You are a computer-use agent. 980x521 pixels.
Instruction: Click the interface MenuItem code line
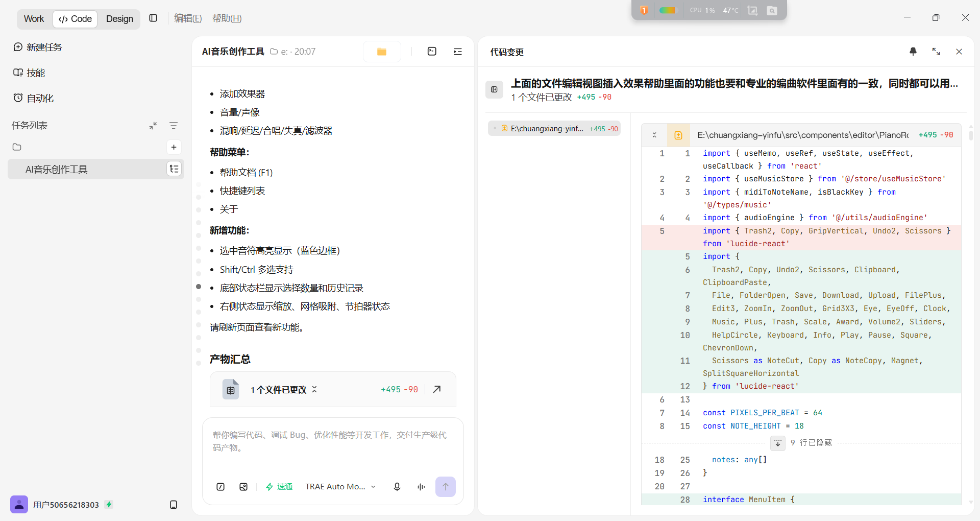click(x=749, y=500)
